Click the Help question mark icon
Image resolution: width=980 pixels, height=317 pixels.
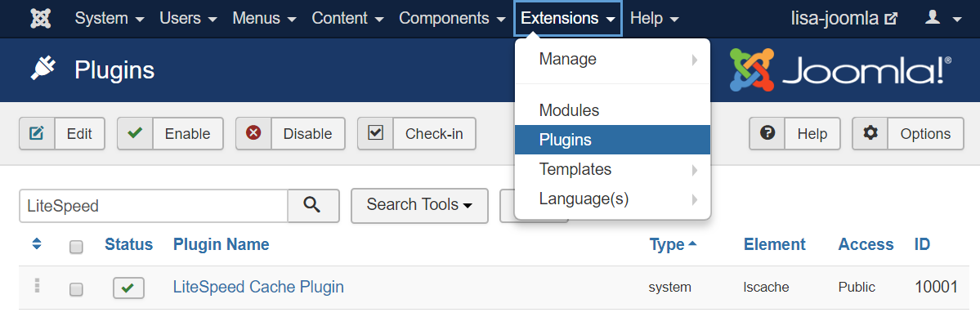pyautogui.click(x=767, y=133)
